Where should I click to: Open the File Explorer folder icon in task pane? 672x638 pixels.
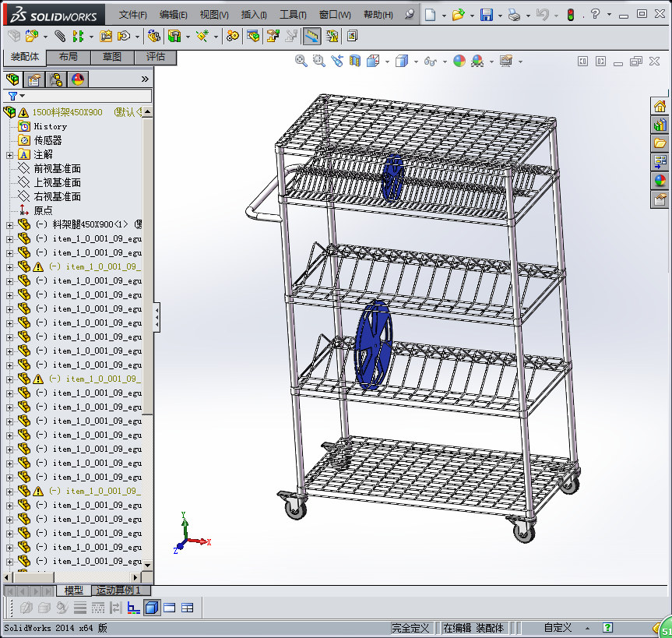pyautogui.click(x=660, y=143)
